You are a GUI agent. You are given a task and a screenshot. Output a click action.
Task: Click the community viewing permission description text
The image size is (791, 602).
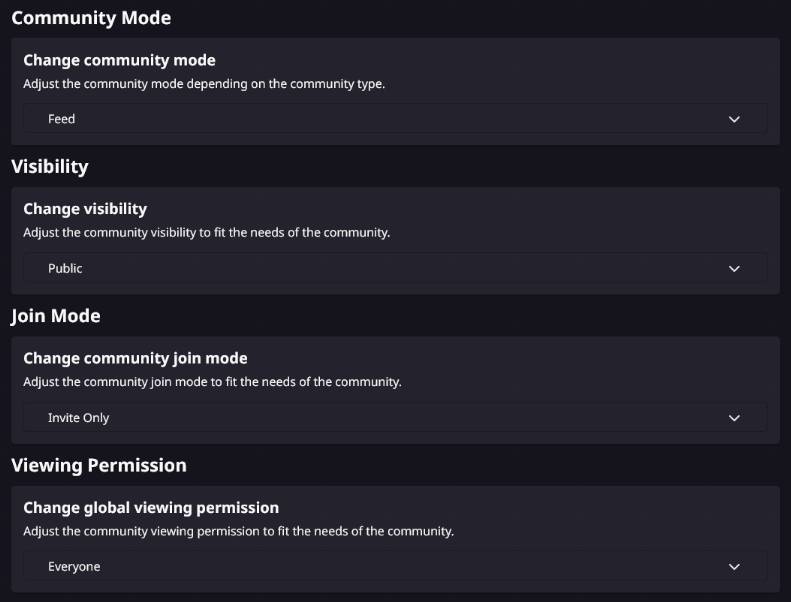(238, 531)
